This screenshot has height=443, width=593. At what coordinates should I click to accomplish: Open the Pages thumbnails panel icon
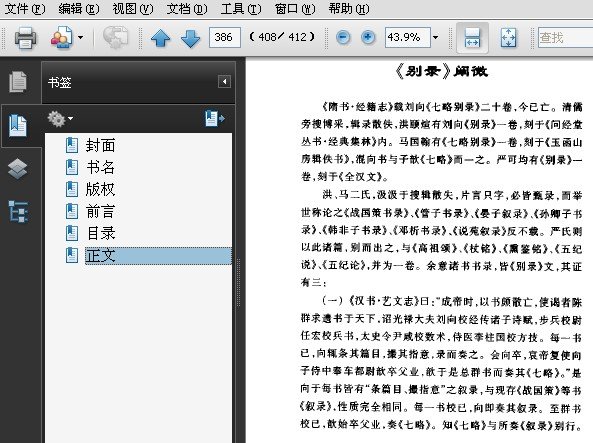(18, 81)
